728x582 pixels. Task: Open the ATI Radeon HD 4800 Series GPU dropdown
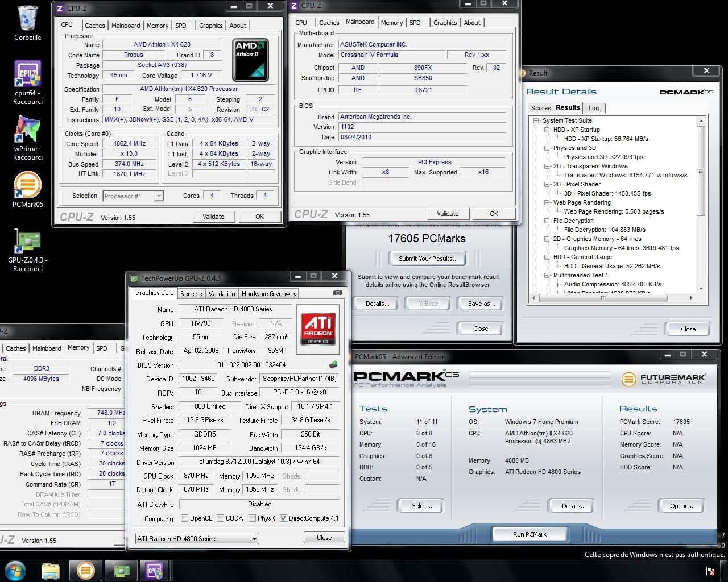[x=197, y=538]
